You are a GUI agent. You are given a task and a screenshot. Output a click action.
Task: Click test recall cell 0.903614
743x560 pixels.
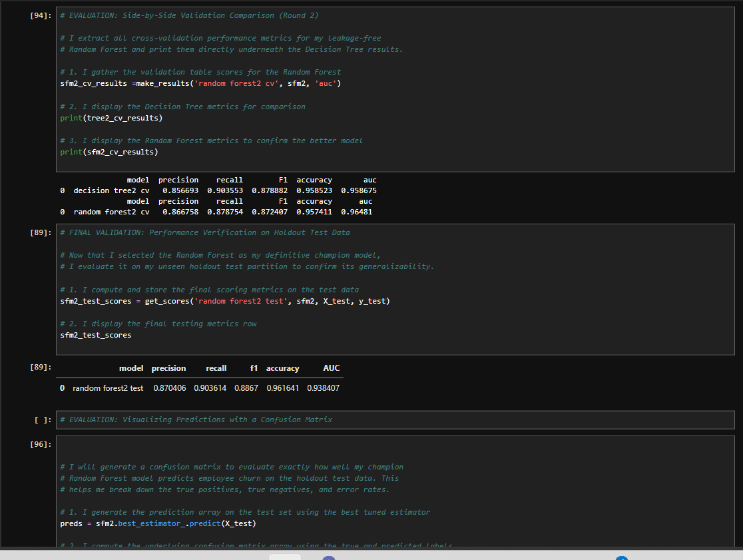[210, 388]
